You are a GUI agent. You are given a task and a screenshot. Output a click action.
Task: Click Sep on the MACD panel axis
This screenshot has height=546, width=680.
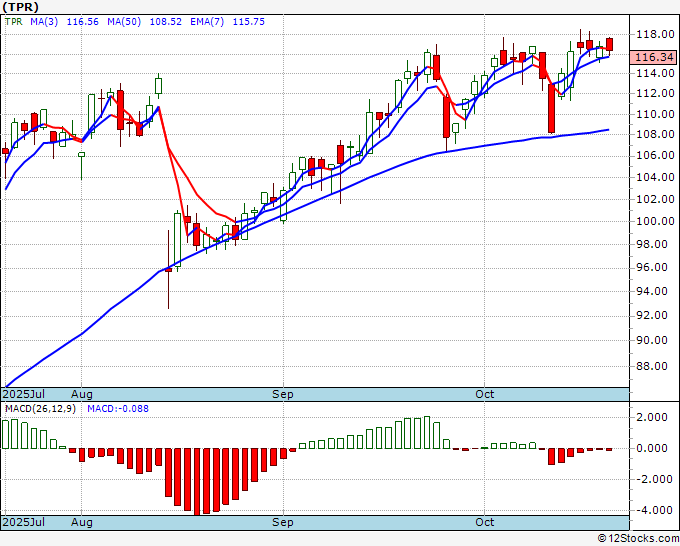pos(283,523)
